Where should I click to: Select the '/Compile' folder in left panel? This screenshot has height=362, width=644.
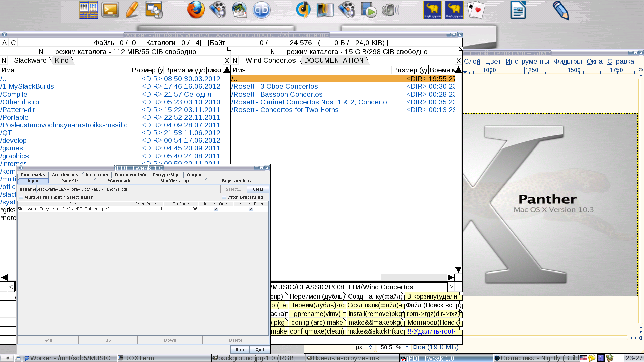(111, 94)
